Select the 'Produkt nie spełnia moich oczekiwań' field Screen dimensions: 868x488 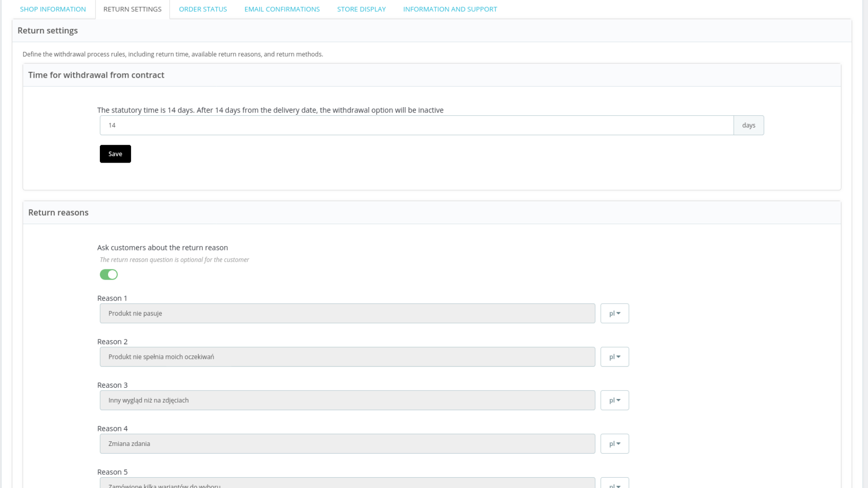(x=347, y=357)
